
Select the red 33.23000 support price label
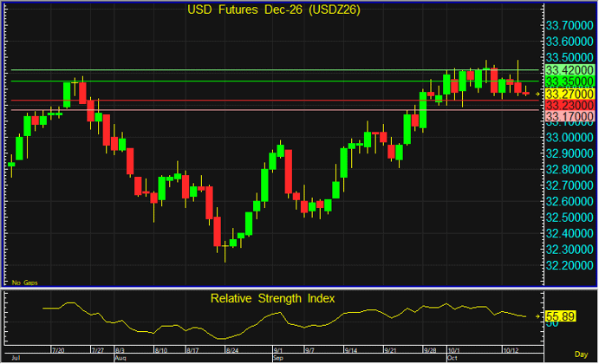(x=570, y=105)
